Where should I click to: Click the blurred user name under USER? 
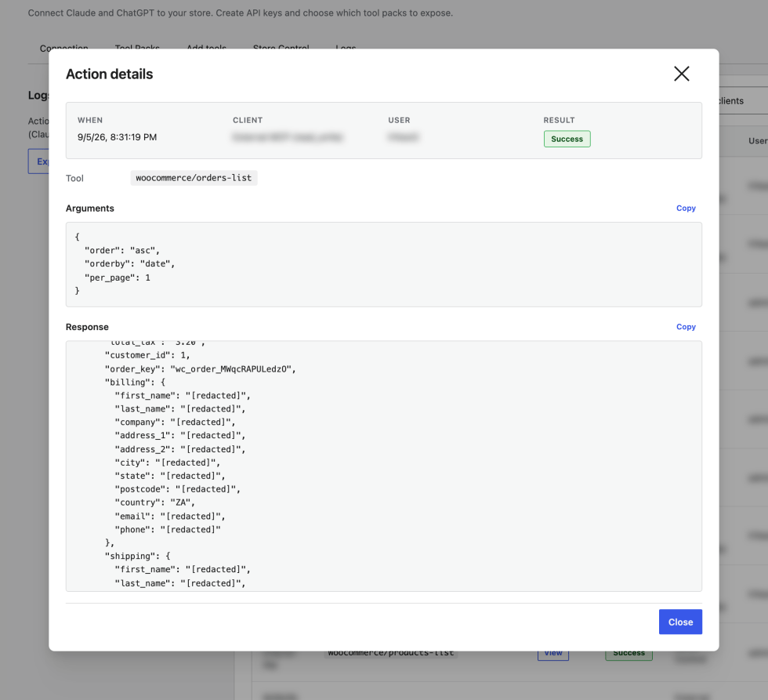[403, 137]
